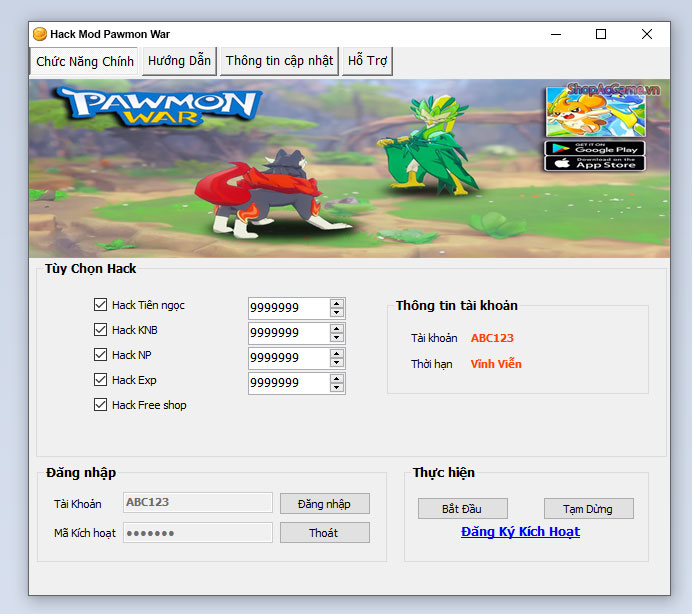Viewport: 693px width, 616px height.
Task: Increase the NP value with up arrow
Action: pos(337,354)
